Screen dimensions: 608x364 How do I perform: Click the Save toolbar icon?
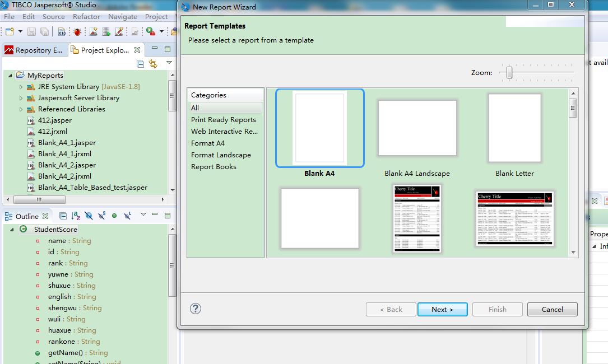click(31, 32)
